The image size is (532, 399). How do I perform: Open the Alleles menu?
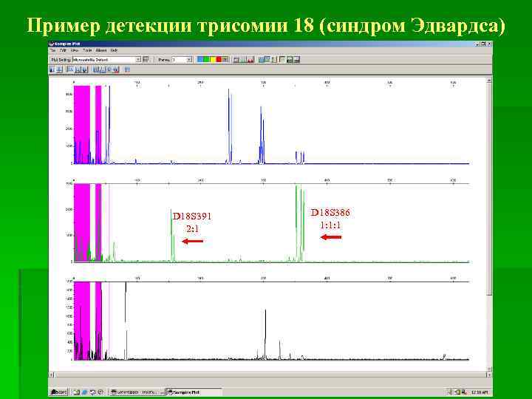(x=101, y=50)
